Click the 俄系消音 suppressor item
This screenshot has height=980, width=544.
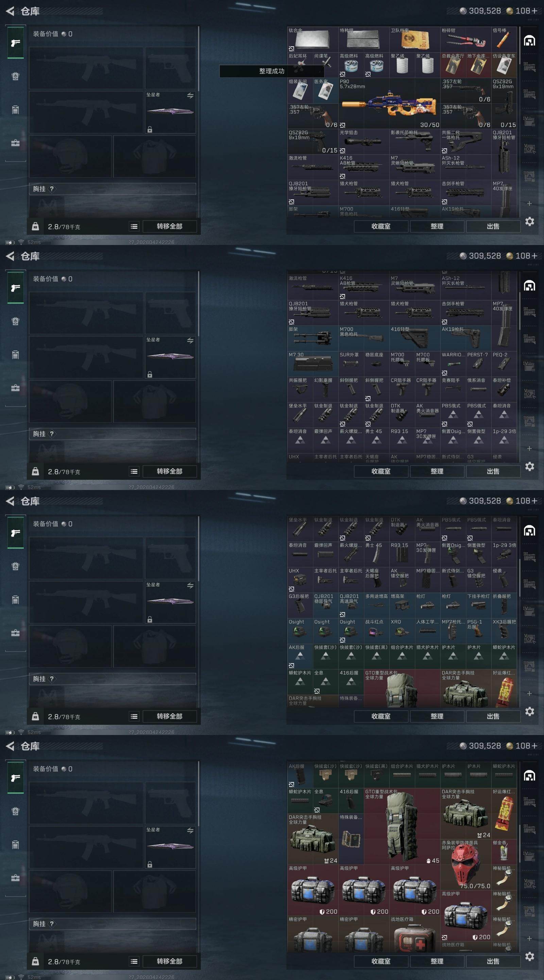tap(479, 389)
